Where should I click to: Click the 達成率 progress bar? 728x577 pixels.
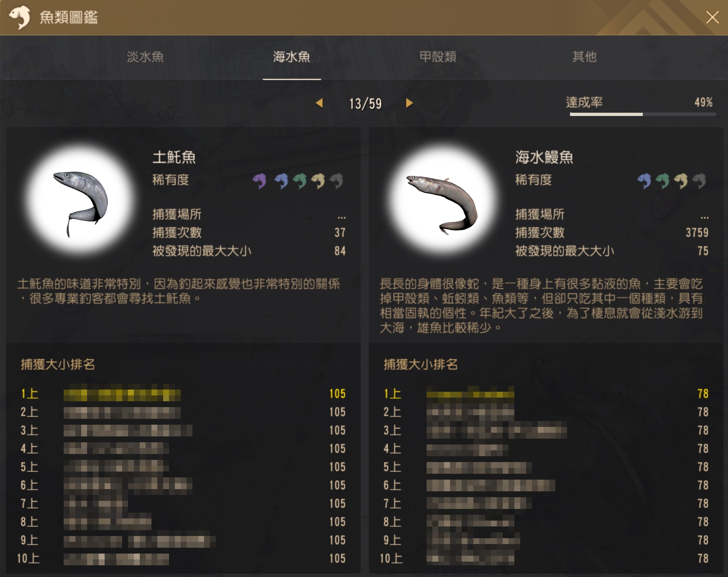(643, 115)
